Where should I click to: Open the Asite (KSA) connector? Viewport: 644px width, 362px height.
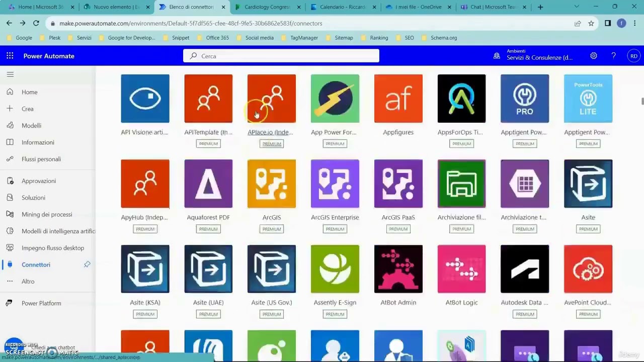145,269
